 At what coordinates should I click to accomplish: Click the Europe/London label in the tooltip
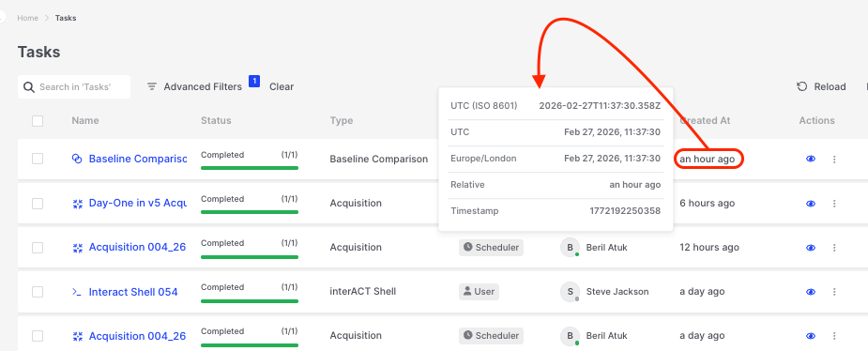pos(483,159)
